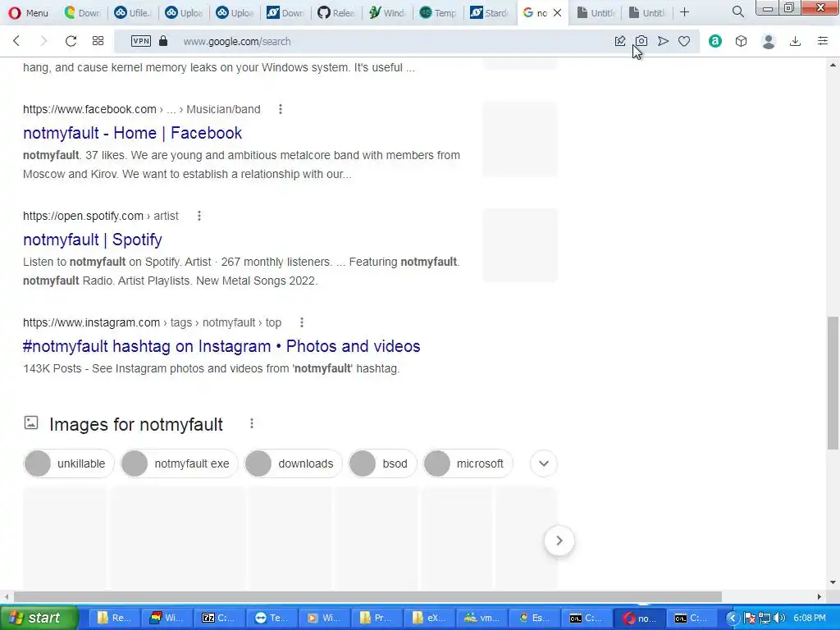Open three-dot menu next to 'Images for notmyfault'

252,424
